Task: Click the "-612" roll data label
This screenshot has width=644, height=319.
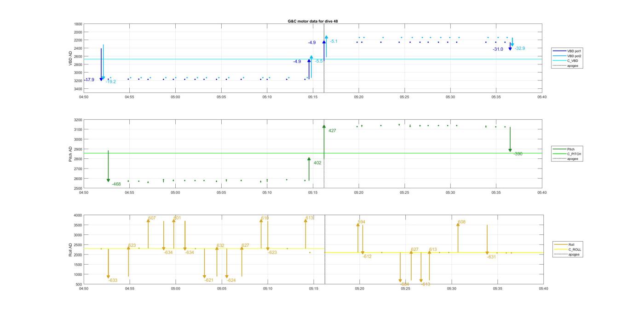Action: (367, 256)
